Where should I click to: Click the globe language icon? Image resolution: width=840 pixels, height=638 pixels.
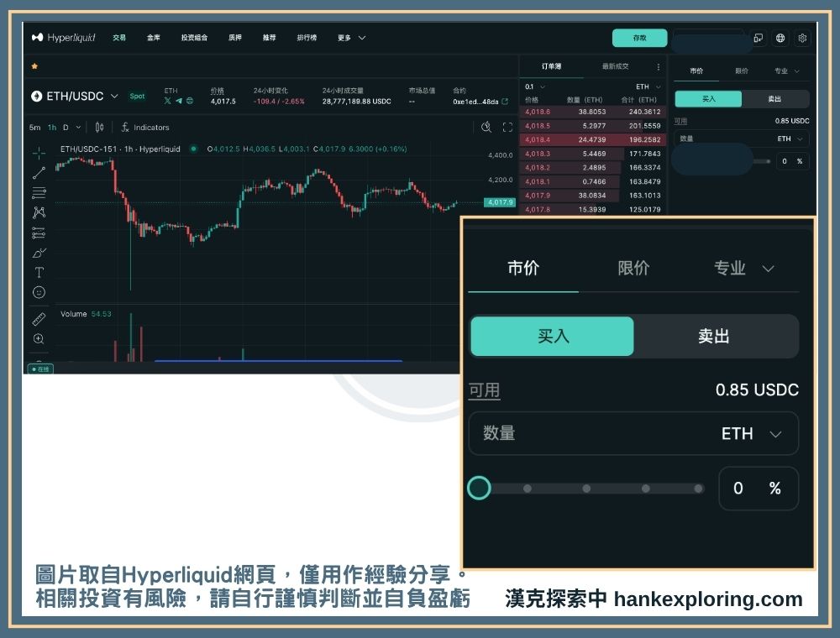click(x=780, y=38)
